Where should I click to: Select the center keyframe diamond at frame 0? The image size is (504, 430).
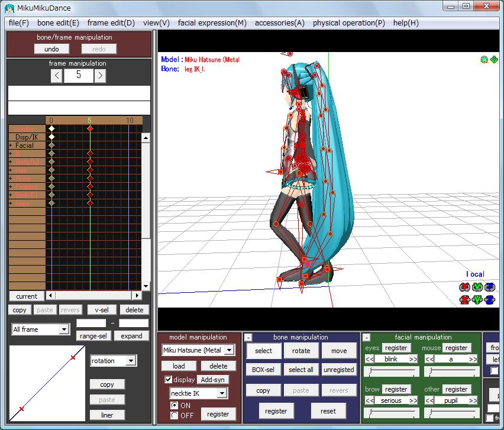51,128
